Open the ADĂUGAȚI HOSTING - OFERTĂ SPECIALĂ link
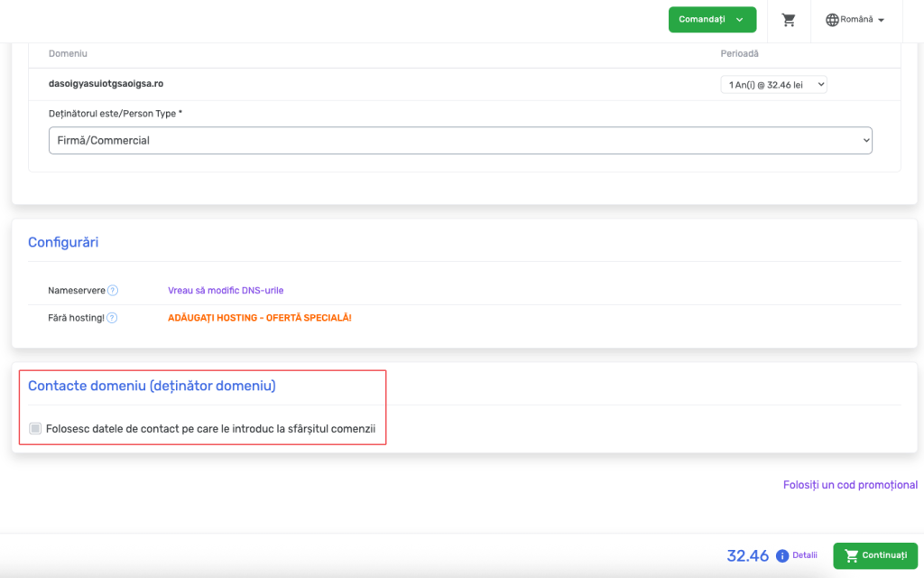Viewport: 924px width, 578px height. [259, 317]
